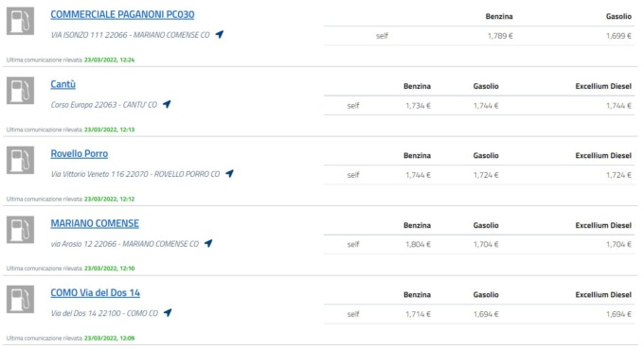Click the fuel pump icon beside Rovello Porro
644x349 pixels.
(x=20, y=160)
